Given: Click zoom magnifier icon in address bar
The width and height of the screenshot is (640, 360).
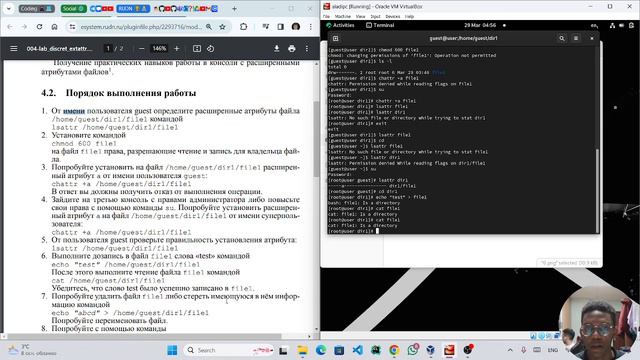Looking at the screenshot, I should click(209, 27).
